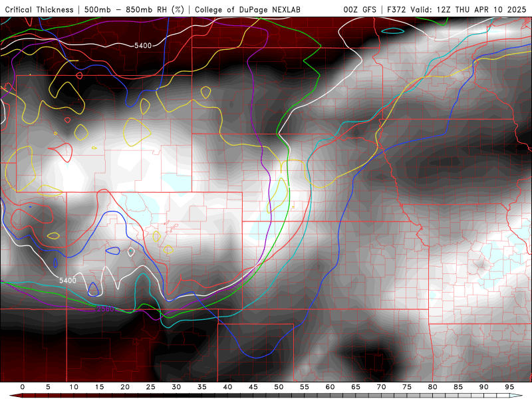Image resolution: width=532 pixels, height=399 pixels.
Task: Click the 90 value on the color scale
Action: (483, 387)
